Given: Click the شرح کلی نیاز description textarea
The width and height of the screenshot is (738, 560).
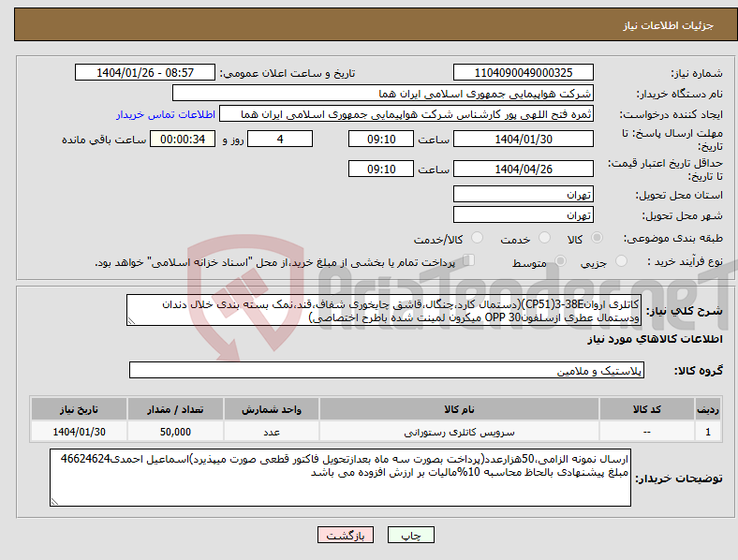Looking at the screenshot, I should (384, 310).
